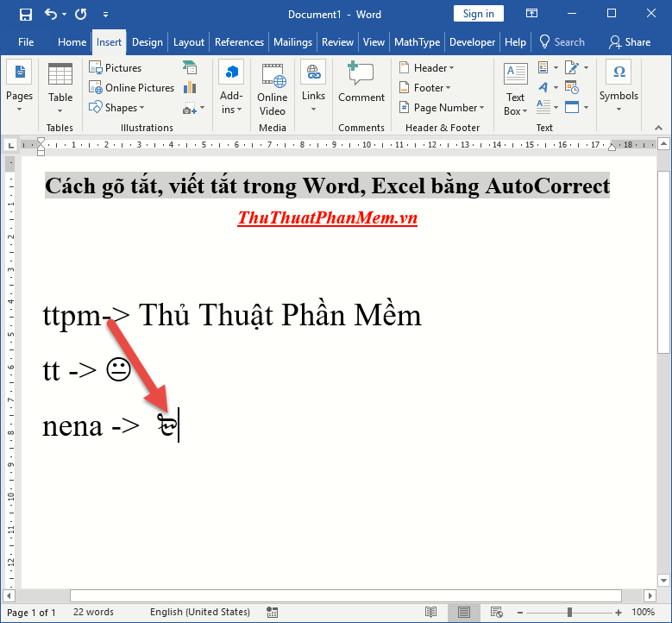This screenshot has height=623, width=672.
Task: Open the References tab
Action: tap(239, 42)
